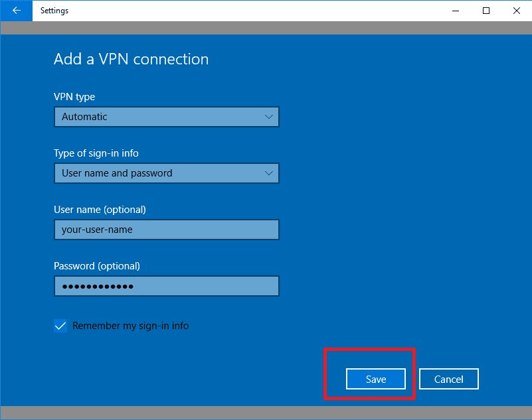Save the VPN connection
Screen dimensions: 532x420
coord(375,379)
